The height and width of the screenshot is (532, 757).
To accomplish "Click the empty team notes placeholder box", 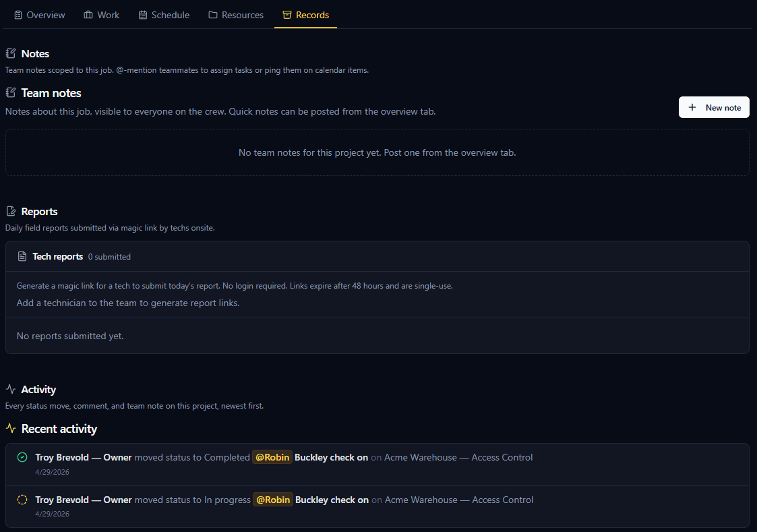I will click(377, 152).
